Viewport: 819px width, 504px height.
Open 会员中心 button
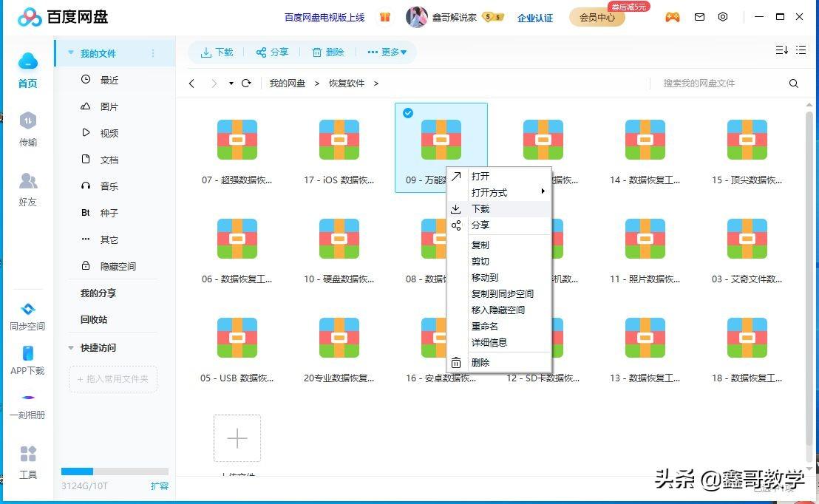597,17
